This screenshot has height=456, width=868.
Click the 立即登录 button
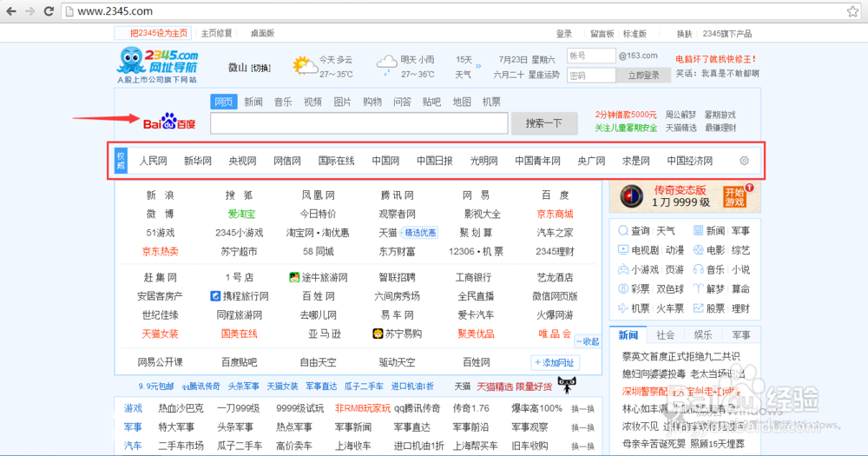pyautogui.click(x=643, y=76)
